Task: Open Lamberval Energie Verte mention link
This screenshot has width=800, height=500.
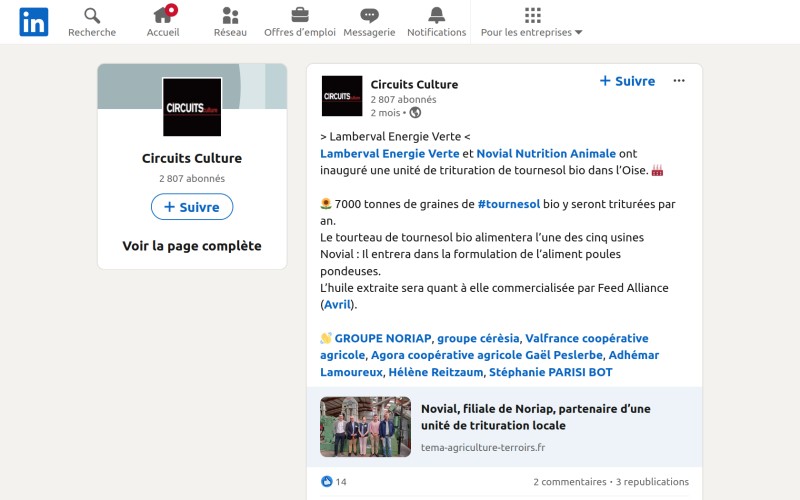Action: click(x=390, y=154)
